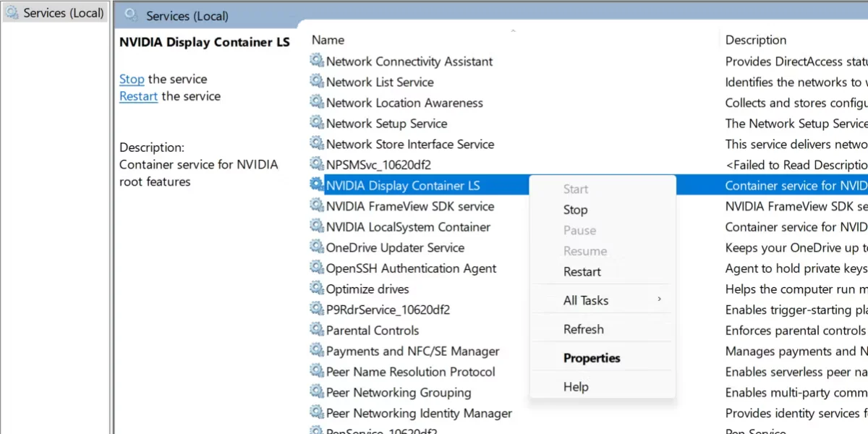Click the gear icon beside Network Connectivity Assistant
Image resolution: width=868 pixels, height=434 pixels.
pyautogui.click(x=317, y=61)
